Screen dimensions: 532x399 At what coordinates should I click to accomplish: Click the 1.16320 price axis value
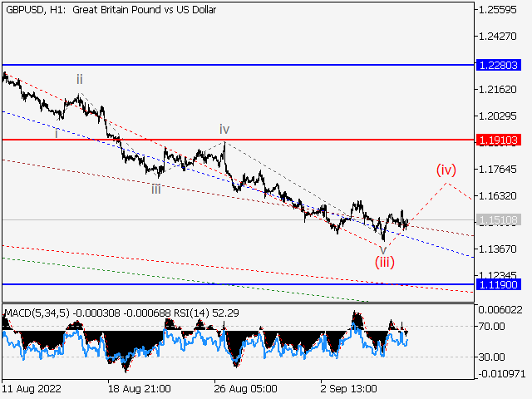click(x=497, y=196)
